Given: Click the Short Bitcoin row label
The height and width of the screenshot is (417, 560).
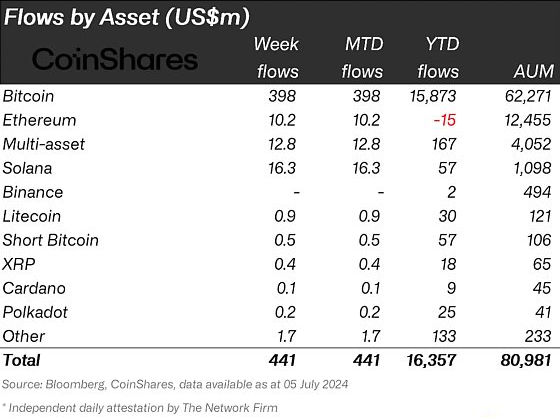Looking at the screenshot, I should click(50, 240).
